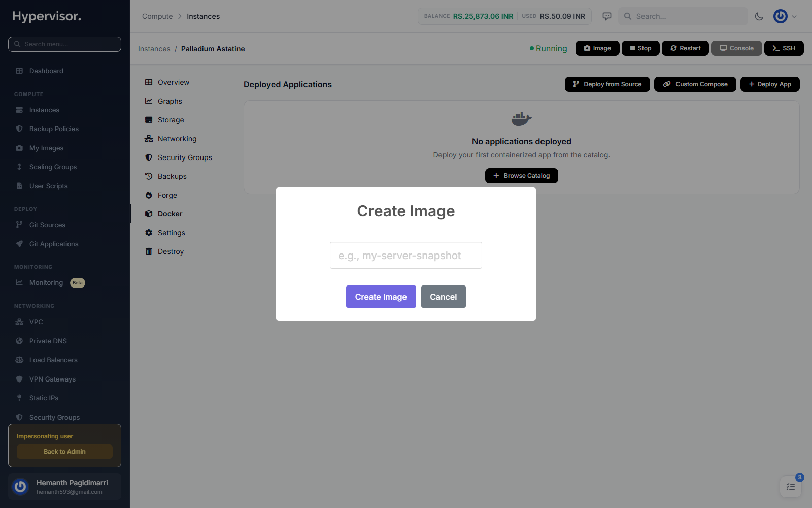Switch to the Backups tab
The width and height of the screenshot is (812, 508).
click(x=172, y=176)
